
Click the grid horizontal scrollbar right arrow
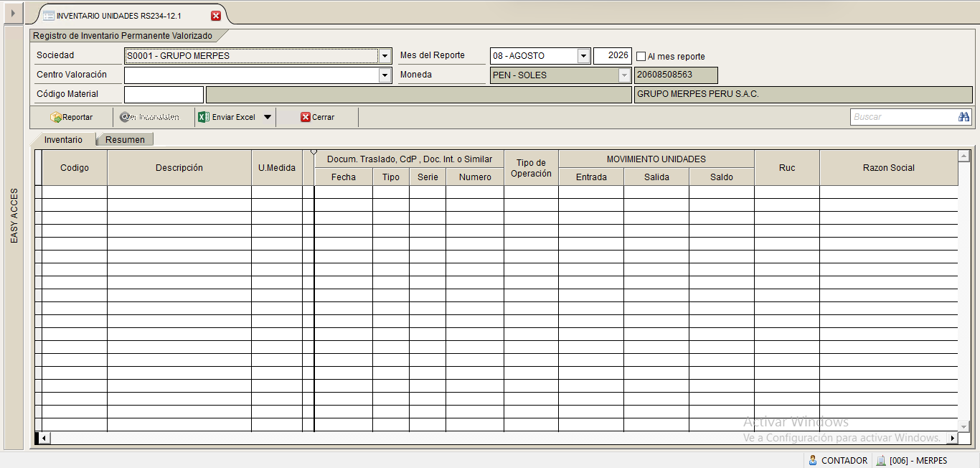point(953,438)
